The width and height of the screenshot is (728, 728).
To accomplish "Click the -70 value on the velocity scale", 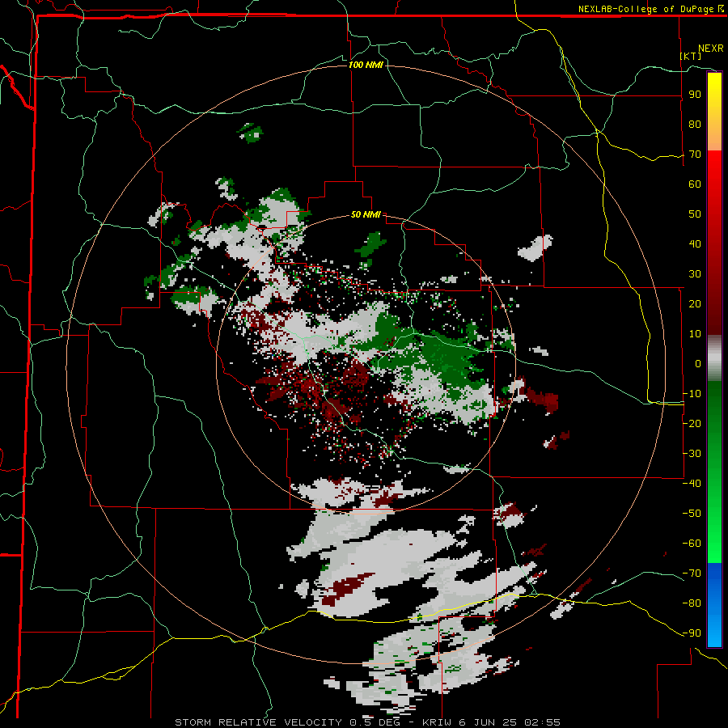I will pos(692,574).
